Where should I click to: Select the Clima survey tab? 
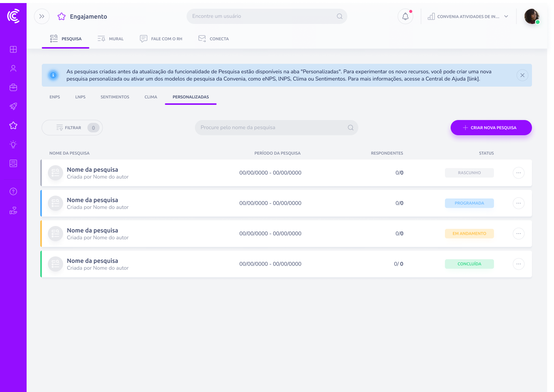tap(151, 97)
